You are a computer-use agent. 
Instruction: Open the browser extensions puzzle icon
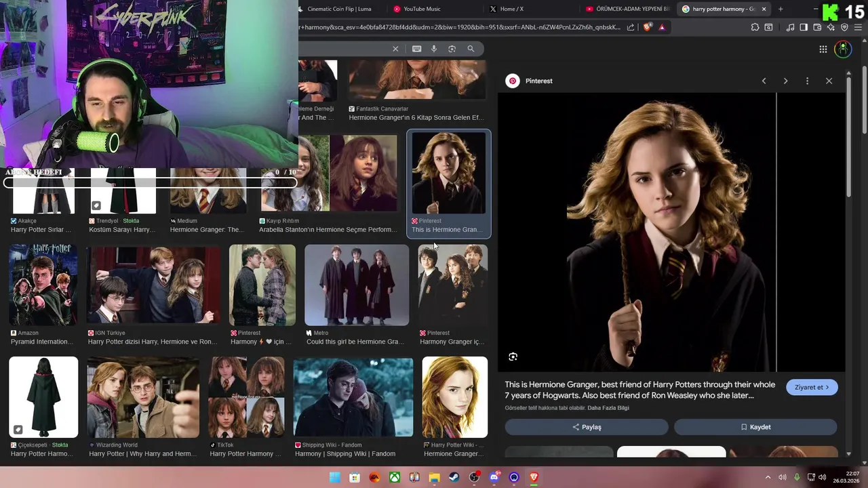point(755,27)
